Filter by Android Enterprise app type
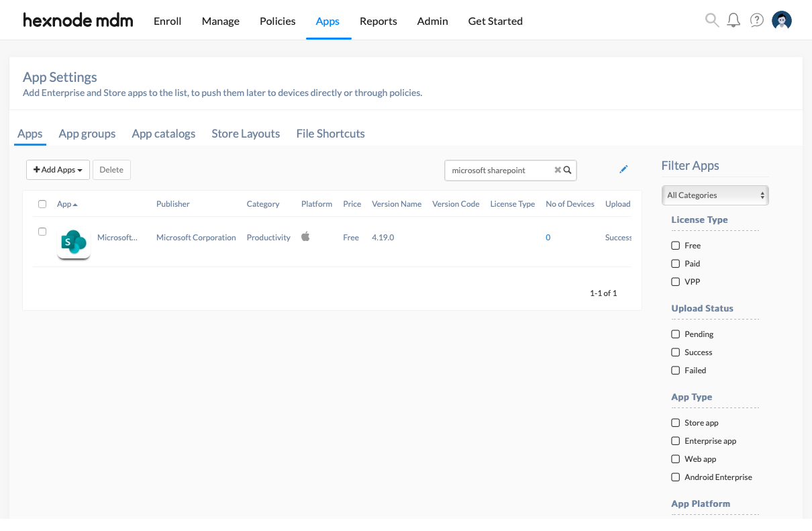This screenshot has width=812, height=531. click(x=676, y=477)
